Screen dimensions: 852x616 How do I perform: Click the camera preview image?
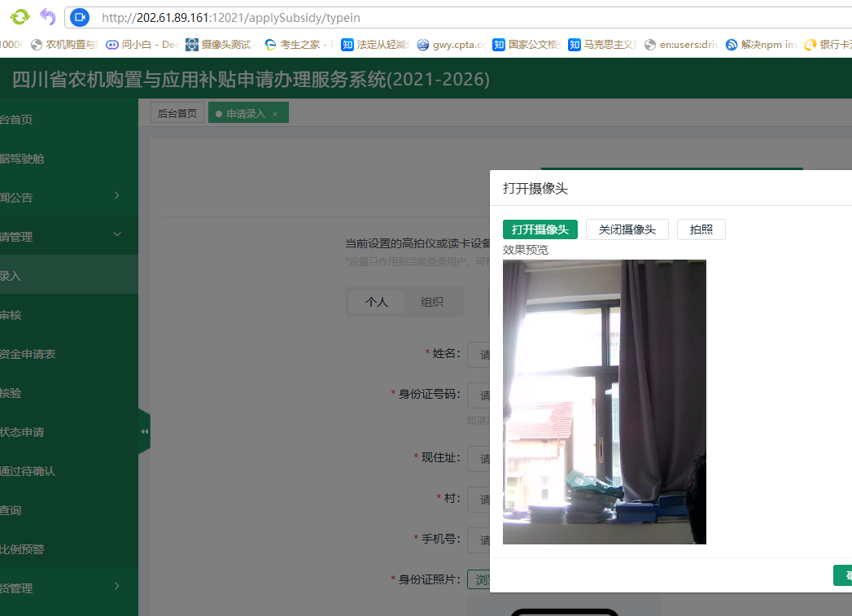tap(605, 402)
